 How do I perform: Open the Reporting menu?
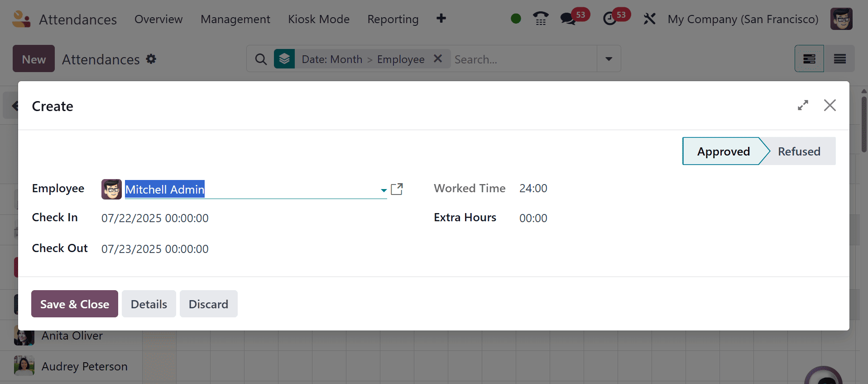point(393,19)
